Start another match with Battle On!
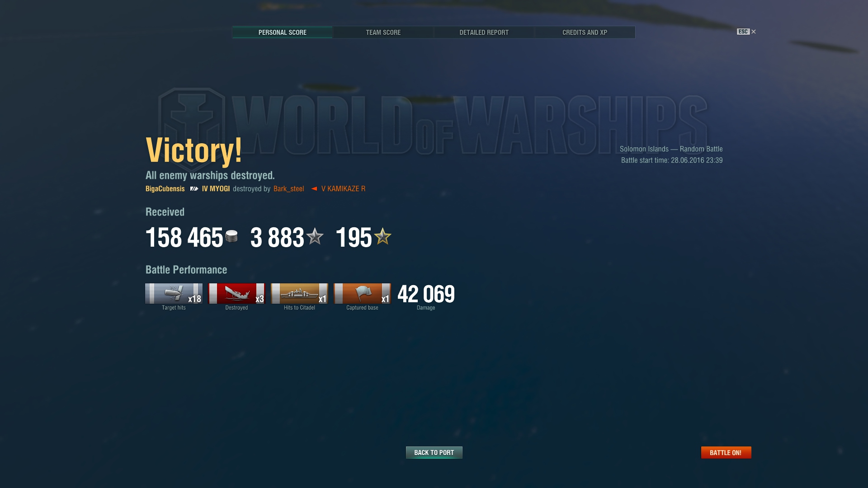The height and width of the screenshot is (488, 868). click(726, 452)
